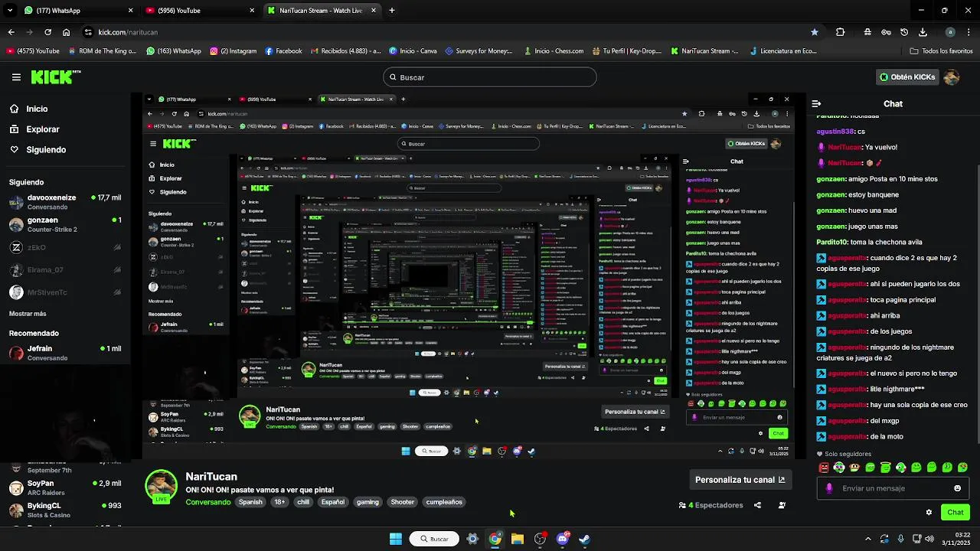Open gonzaen channel in the followed list
The height and width of the screenshot is (551, 980).
pos(65,224)
